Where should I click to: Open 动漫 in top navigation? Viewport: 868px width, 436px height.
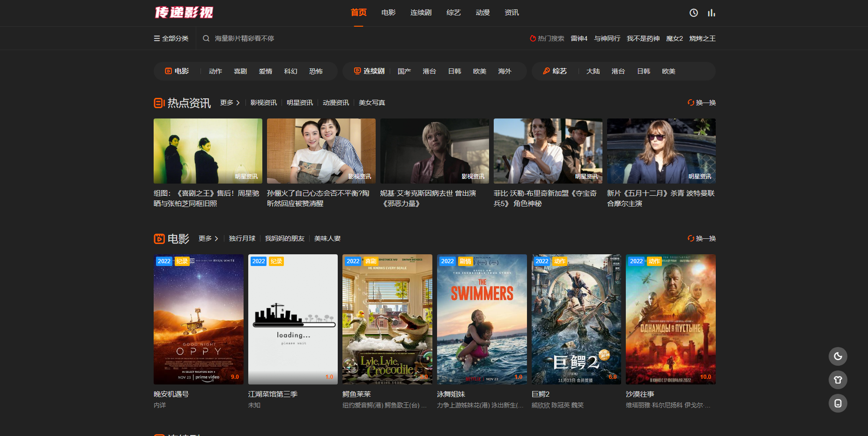click(x=482, y=13)
